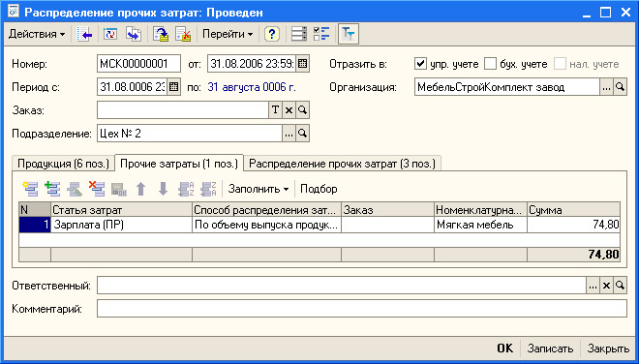Move the row up with arrow icon
This screenshot has height=364, width=639.
coord(141,189)
